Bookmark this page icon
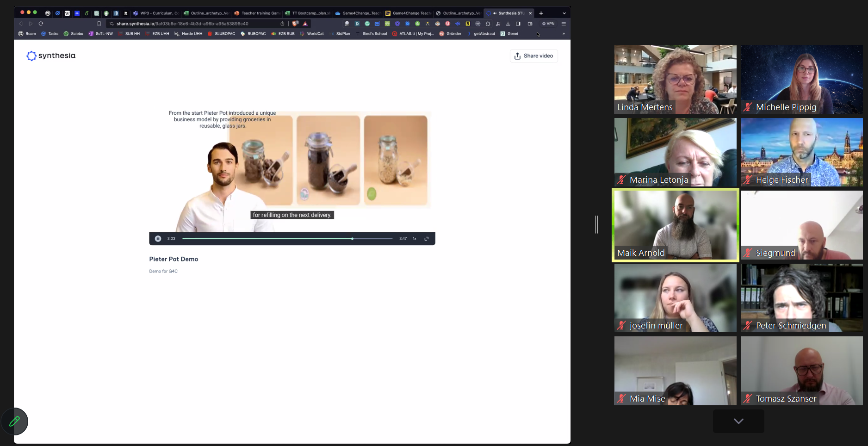Screen dimensions: 868x446 (99, 24)
